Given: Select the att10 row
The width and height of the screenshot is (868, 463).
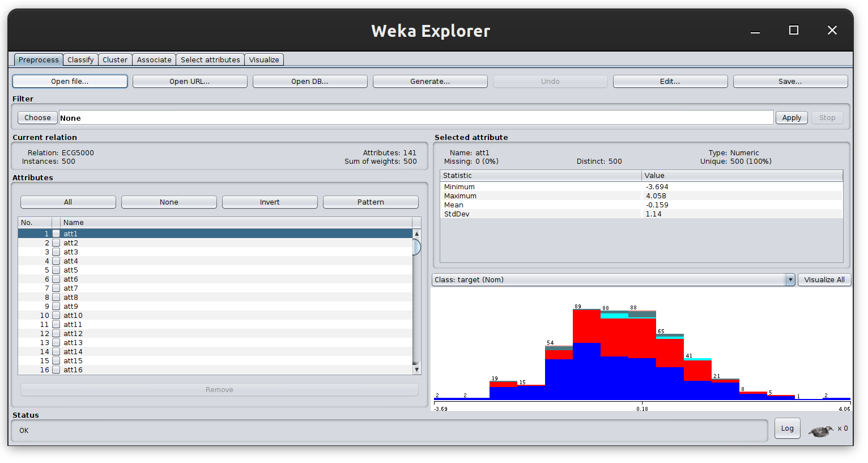Looking at the screenshot, I should click(215, 315).
